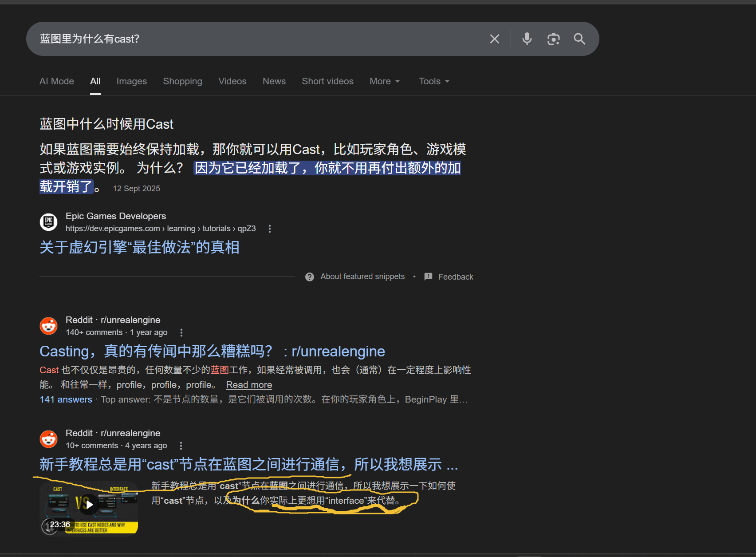This screenshot has width=756, height=557.
Task: Click the Epic Games Developers site icon
Action: [x=49, y=222]
